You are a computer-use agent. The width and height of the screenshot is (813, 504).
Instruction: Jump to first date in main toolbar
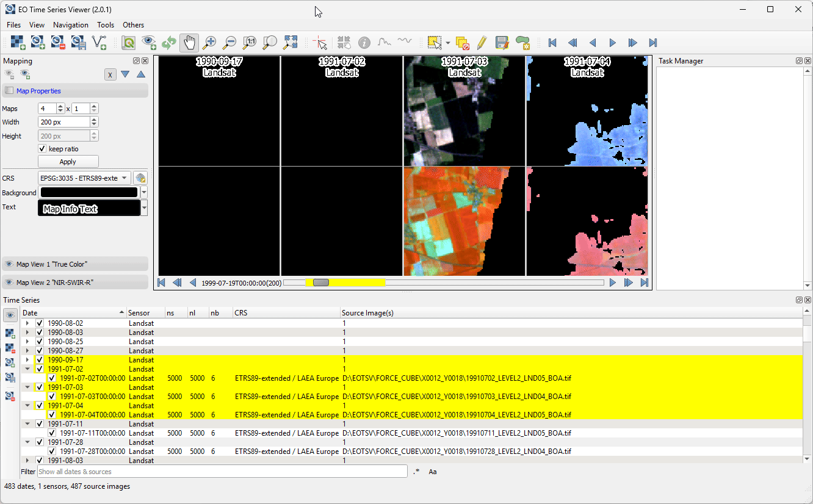click(552, 43)
